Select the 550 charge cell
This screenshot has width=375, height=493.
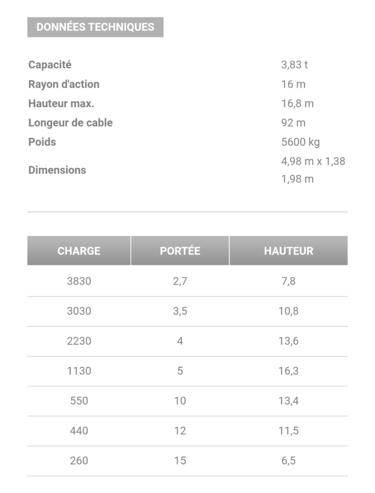(79, 401)
